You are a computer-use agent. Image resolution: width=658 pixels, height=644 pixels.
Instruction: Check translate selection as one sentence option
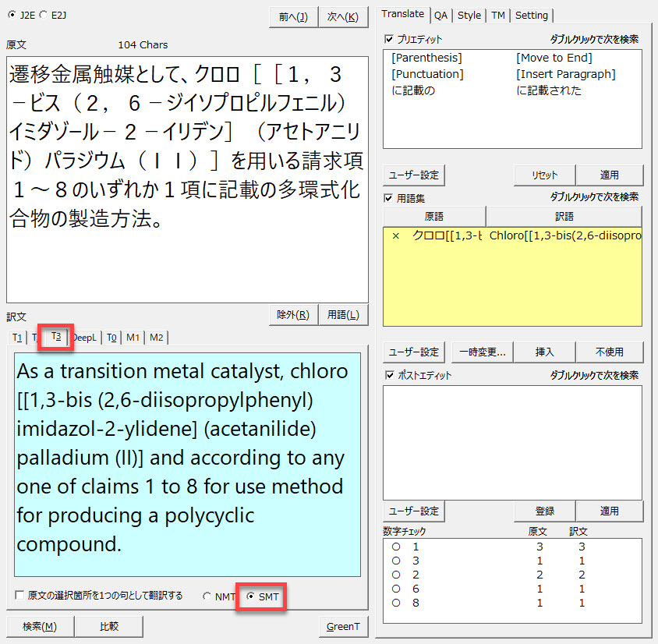[19, 596]
